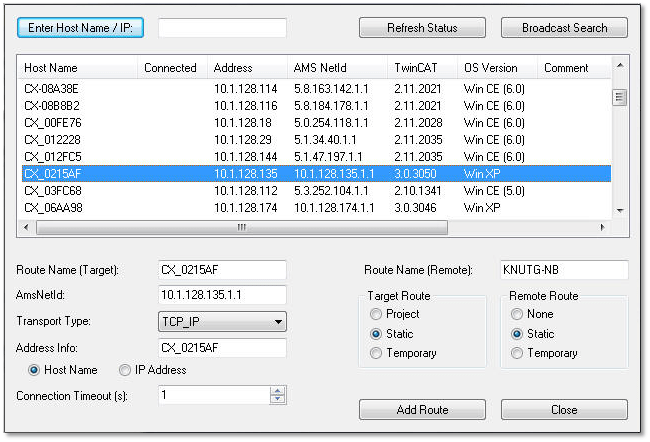Viewport: 650px width, 442px height.
Task: Select the CX_03FC68 host row
Action: click(316, 191)
